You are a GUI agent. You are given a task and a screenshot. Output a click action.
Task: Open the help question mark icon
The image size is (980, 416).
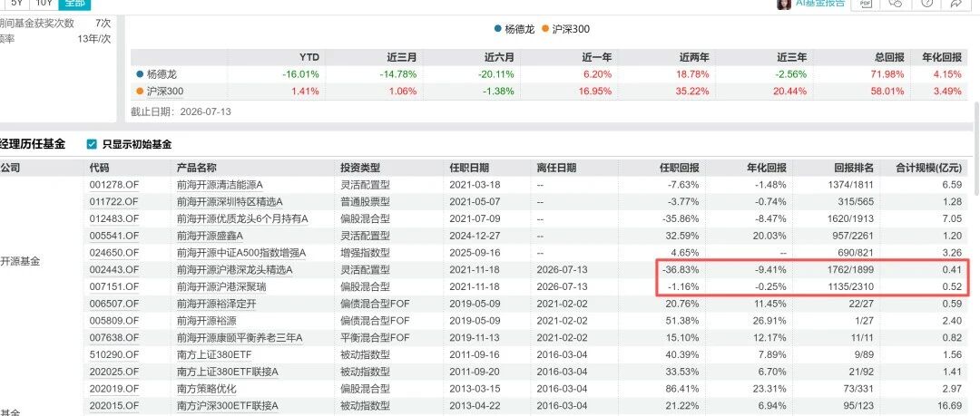(926, 3)
